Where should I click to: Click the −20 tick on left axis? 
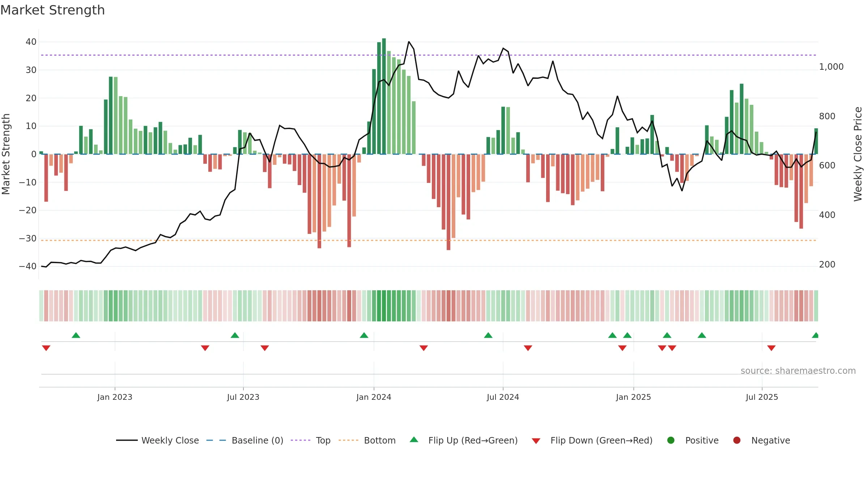coord(28,210)
